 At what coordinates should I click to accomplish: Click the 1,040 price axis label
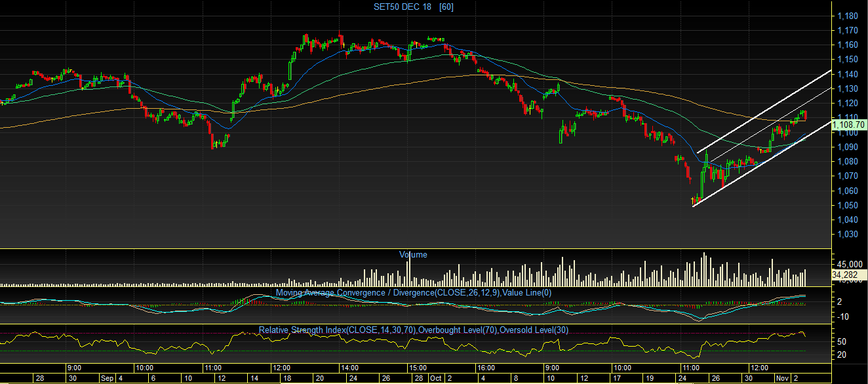pos(848,220)
